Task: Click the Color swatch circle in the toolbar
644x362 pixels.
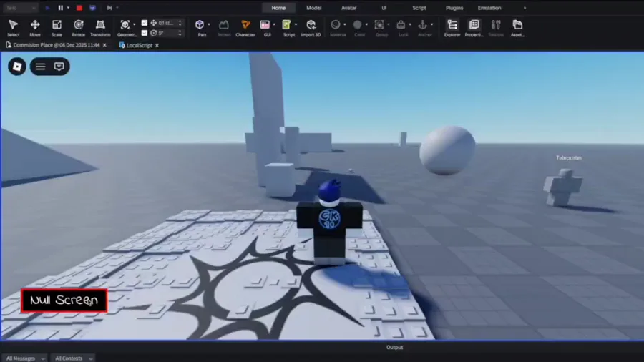Action: point(357,24)
